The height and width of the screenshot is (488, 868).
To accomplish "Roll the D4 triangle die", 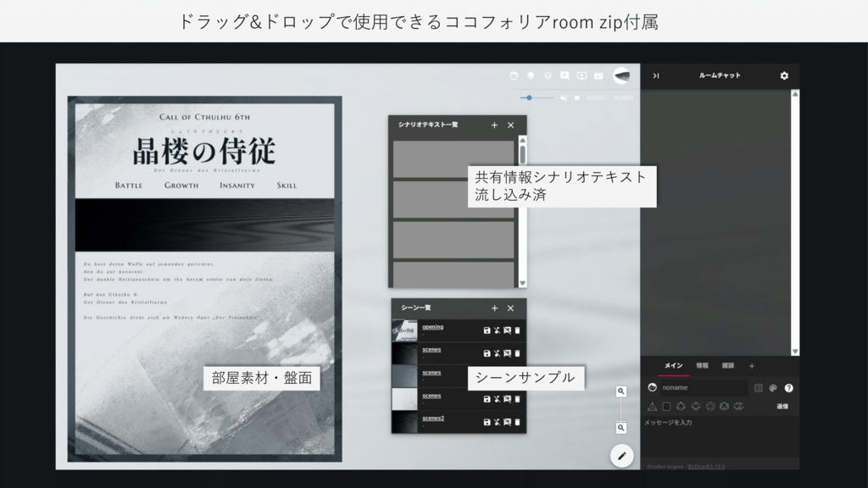I will coord(652,407).
